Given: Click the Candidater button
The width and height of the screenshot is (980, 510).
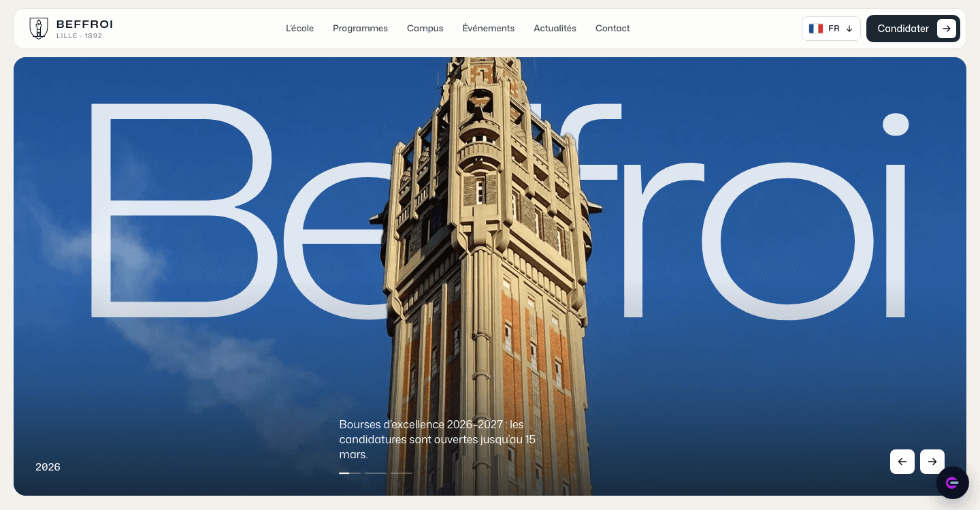Looking at the screenshot, I should click(x=913, y=29).
